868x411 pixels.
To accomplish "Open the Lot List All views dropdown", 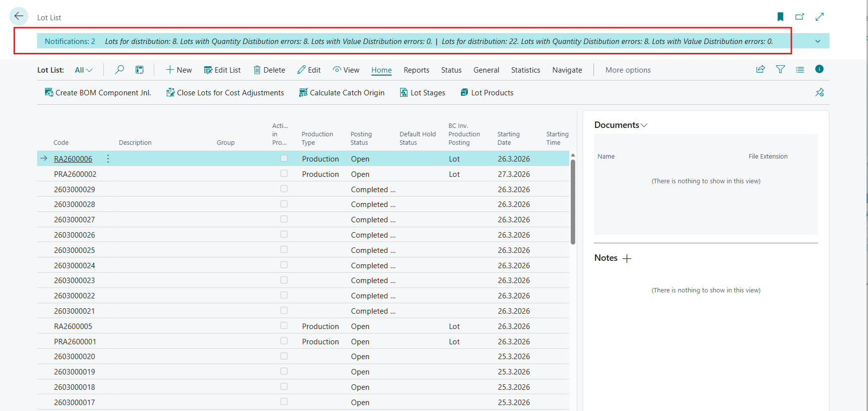I will pos(84,70).
